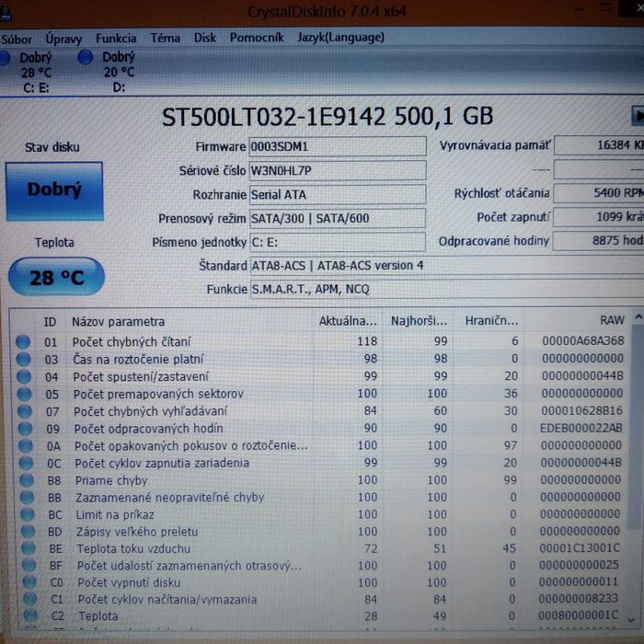Select RAW value 00001C13001C

point(580,548)
